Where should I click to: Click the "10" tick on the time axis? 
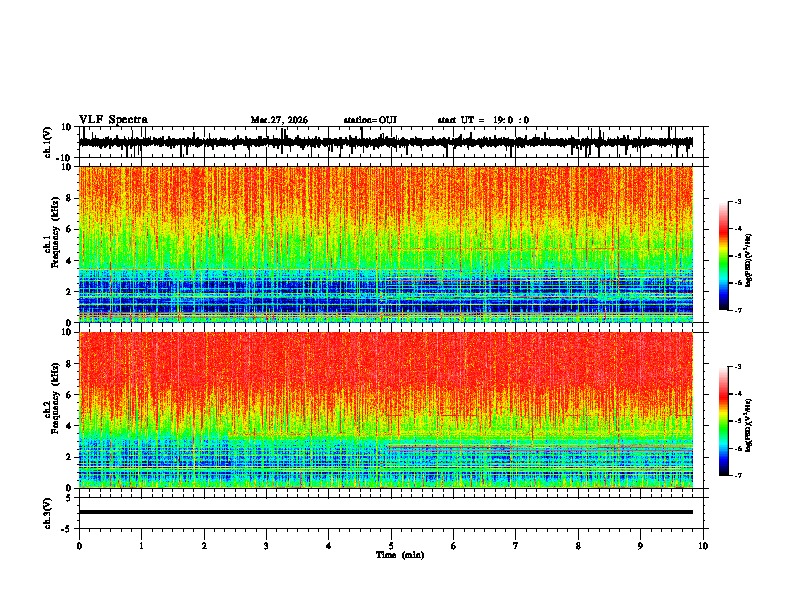coord(703,546)
